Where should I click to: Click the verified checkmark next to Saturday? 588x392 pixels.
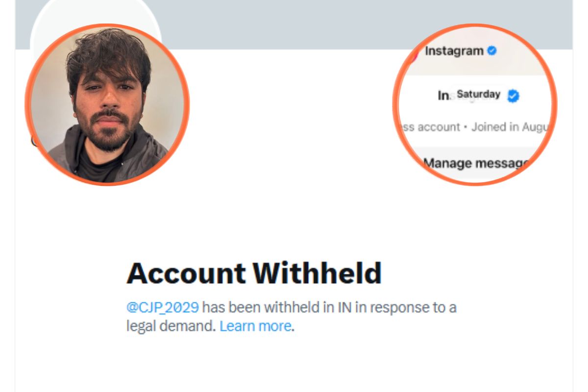[513, 96]
